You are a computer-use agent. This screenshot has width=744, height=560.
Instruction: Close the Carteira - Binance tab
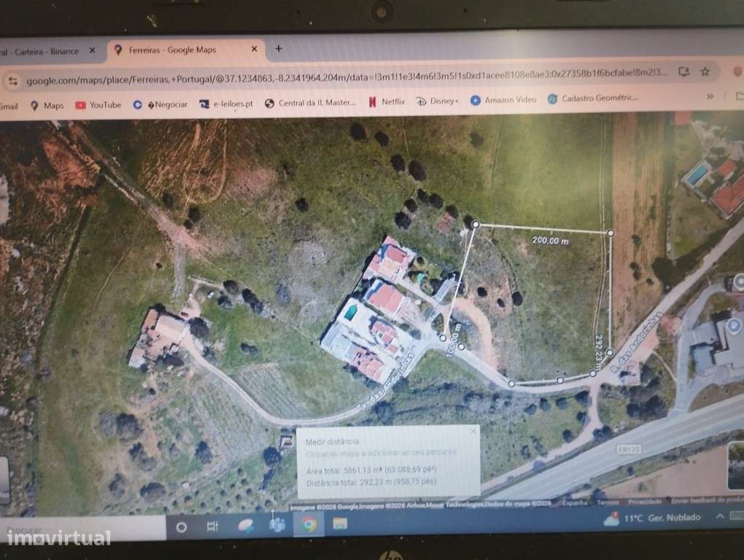[x=92, y=50]
